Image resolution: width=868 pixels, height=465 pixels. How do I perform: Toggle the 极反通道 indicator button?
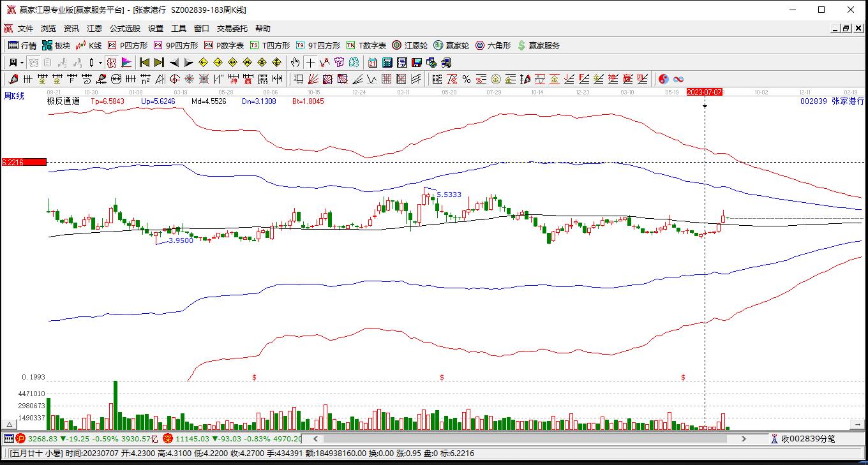112,63
